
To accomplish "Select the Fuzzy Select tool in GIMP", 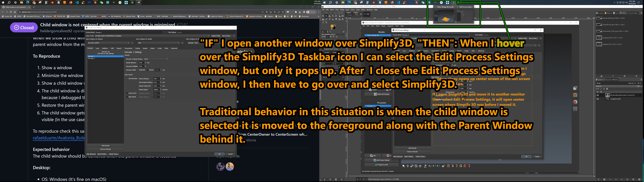I will 333,16.
